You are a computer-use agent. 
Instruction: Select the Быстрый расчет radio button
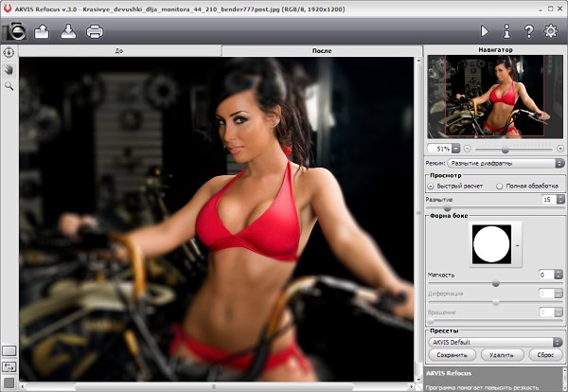coord(432,187)
